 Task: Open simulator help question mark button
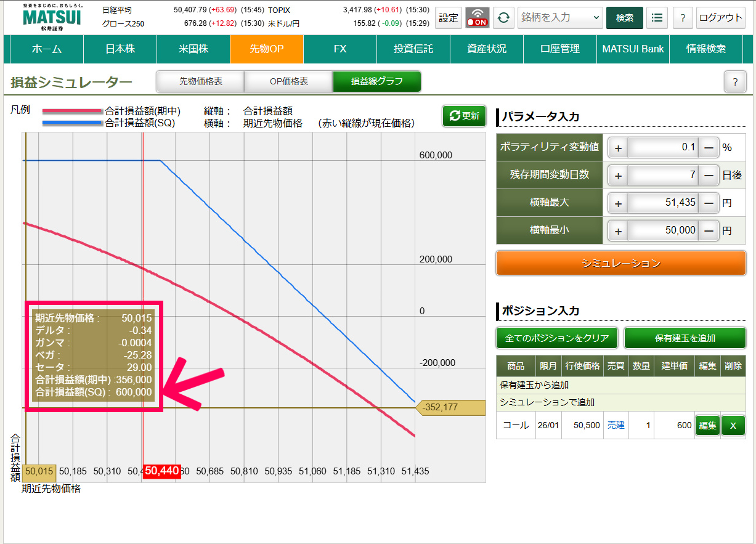coord(735,81)
